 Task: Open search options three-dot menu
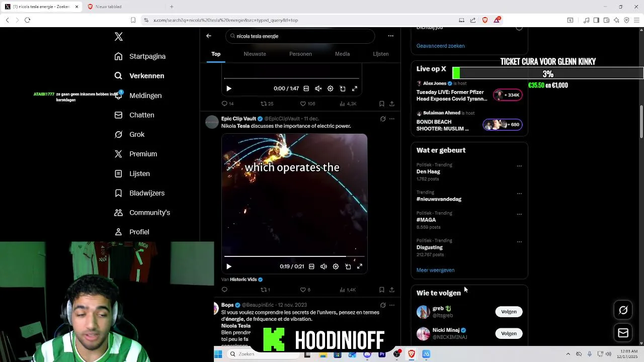390,36
